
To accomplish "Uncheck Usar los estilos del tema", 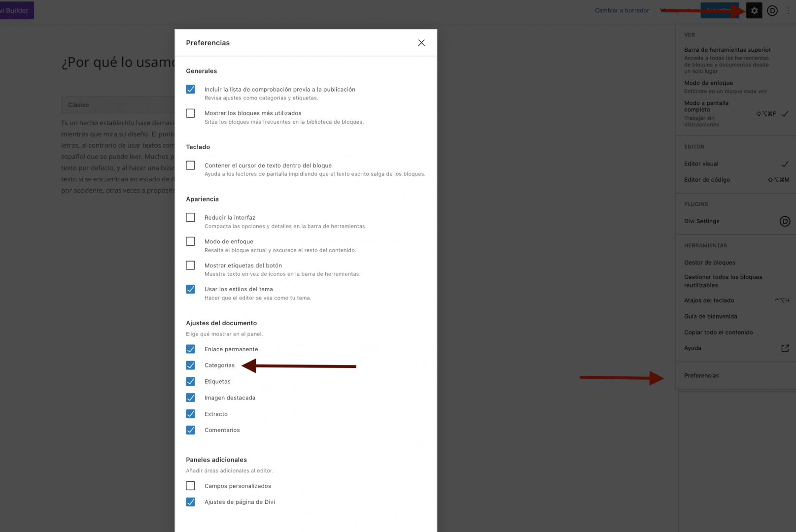I will [x=190, y=289].
